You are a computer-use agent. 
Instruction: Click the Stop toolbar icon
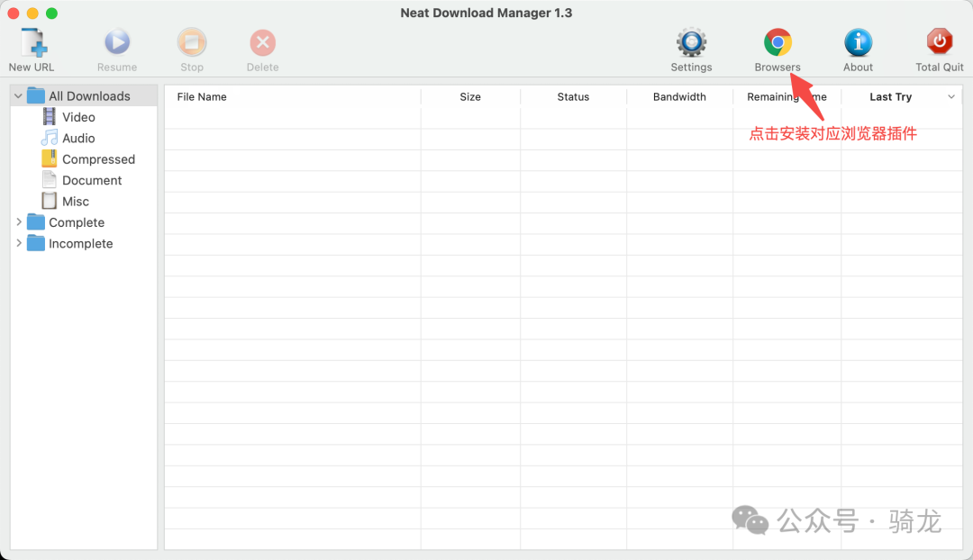(192, 43)
